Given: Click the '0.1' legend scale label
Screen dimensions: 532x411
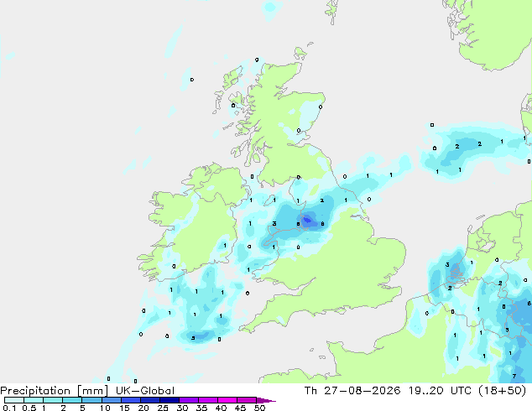Looking at the screenshot, I should click(9, 408).
